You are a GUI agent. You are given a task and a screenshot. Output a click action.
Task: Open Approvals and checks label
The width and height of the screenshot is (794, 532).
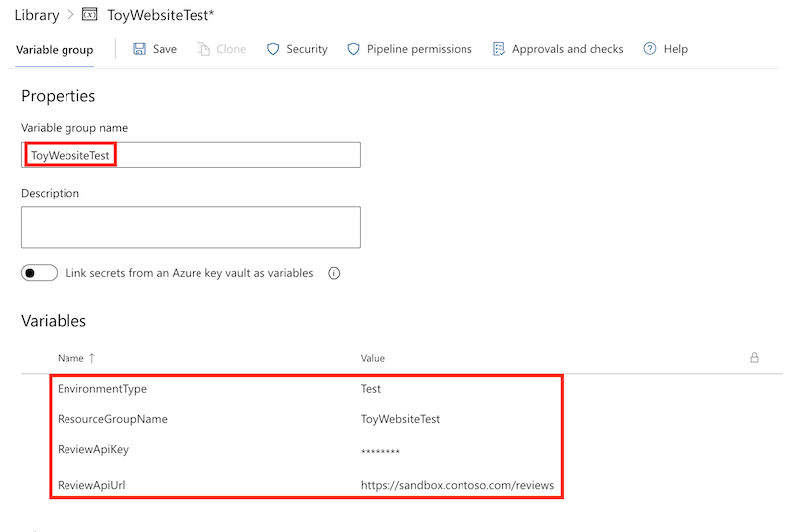tap(568, 49)
